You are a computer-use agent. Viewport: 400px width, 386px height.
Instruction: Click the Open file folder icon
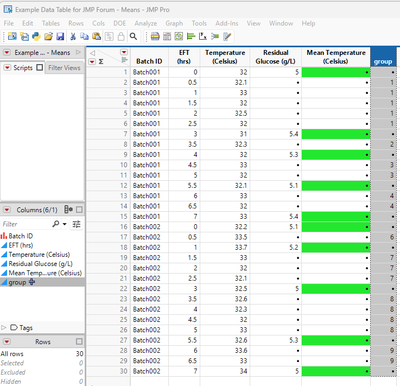click(48, 36)
